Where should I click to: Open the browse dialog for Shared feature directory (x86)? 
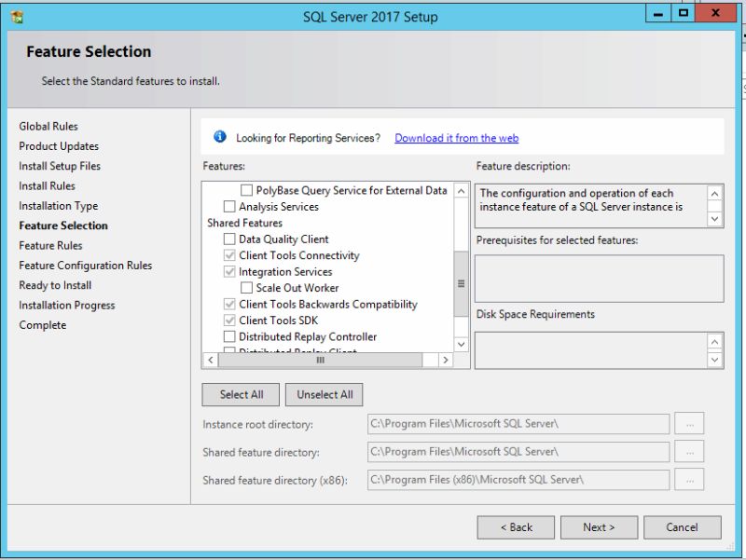(689, 480)
